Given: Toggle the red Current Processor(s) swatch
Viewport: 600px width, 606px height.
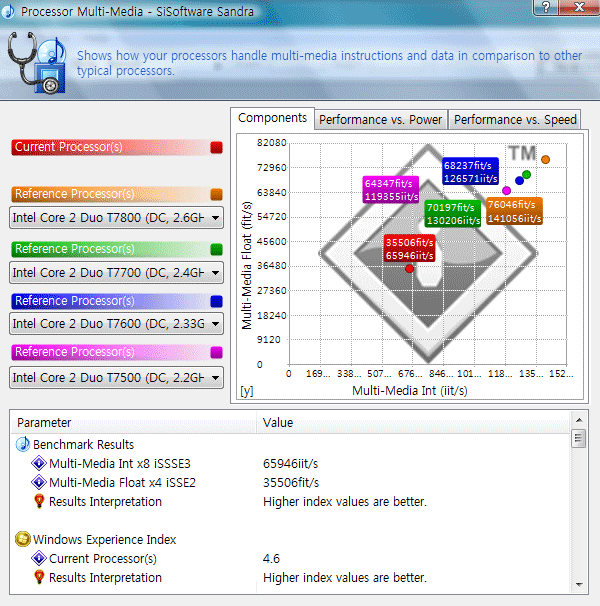Looking at the screenshot, I should (x=216, y=147).
